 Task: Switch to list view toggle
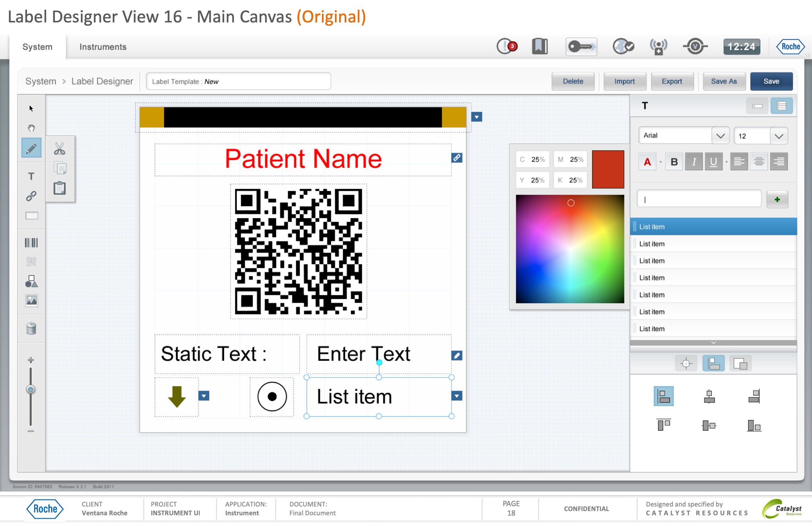pyautogui.click(x=782, y=106)
